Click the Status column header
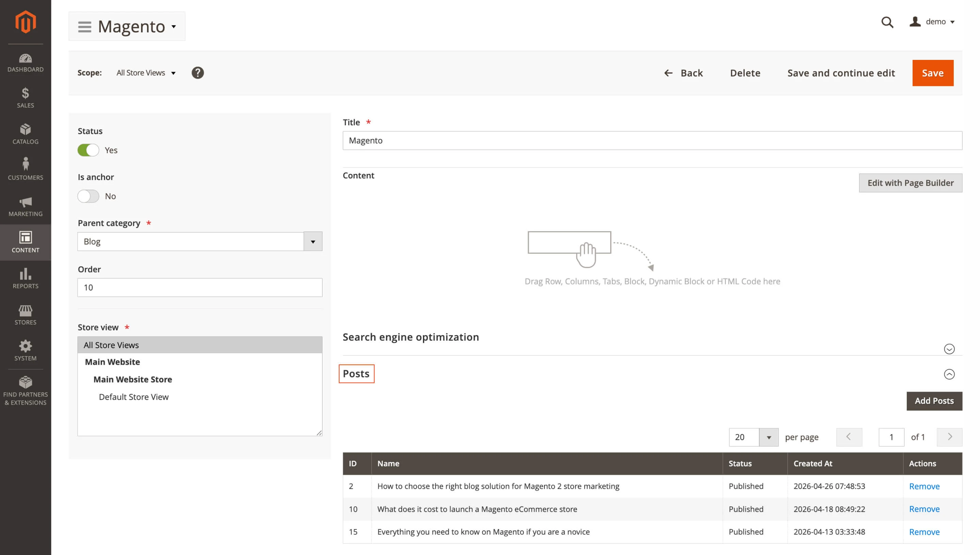 coord(755,464)
